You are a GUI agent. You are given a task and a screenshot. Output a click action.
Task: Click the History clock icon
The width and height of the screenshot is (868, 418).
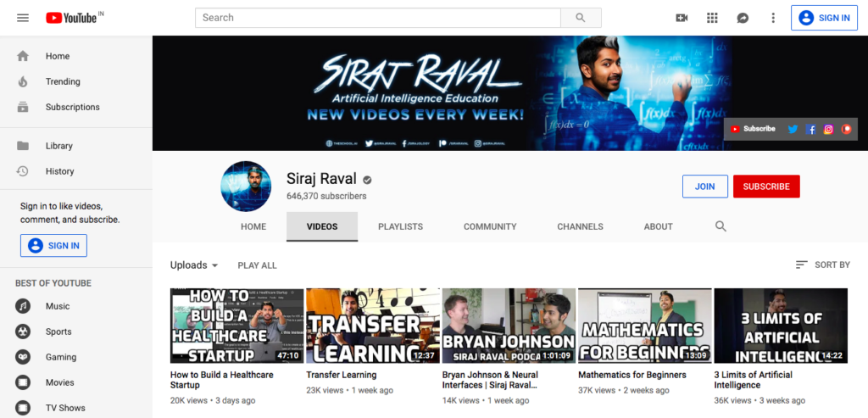[x=23, y=171]
